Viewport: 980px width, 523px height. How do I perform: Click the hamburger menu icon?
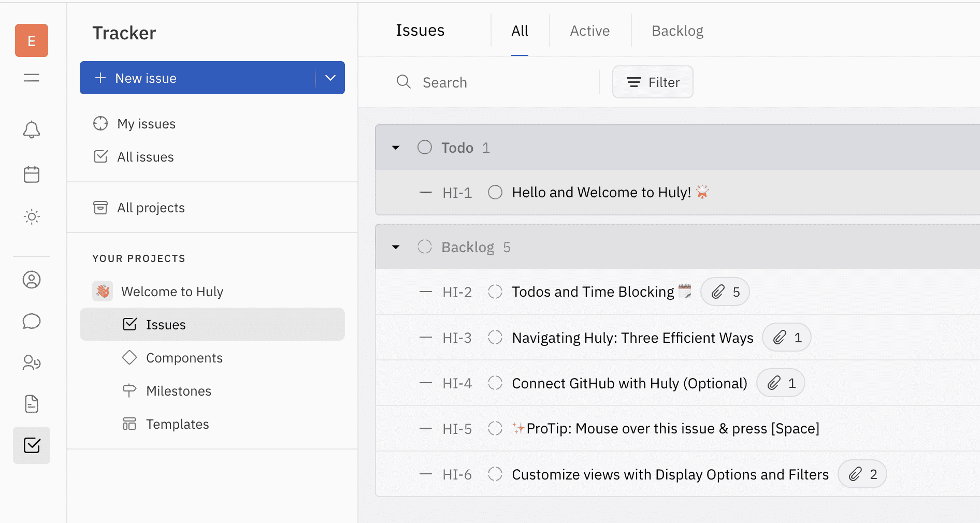tap(32, 78)
